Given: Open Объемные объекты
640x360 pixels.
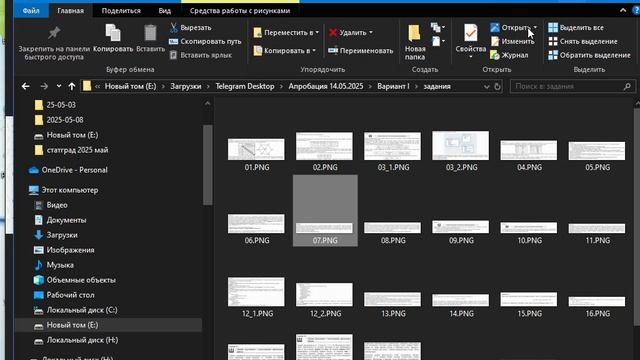Looking at the screenshot, I should coord(81,280).
